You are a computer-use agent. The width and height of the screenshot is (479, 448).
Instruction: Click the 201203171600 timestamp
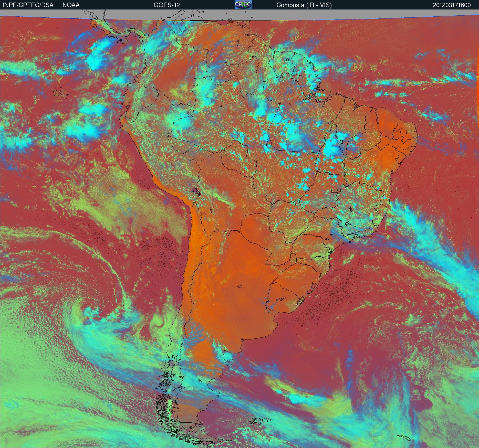(x=452, y=5)
